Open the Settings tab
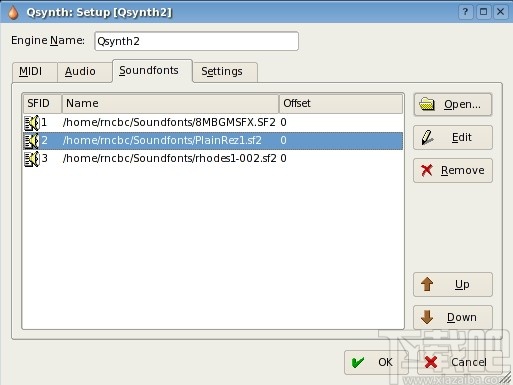 point(225,71)
